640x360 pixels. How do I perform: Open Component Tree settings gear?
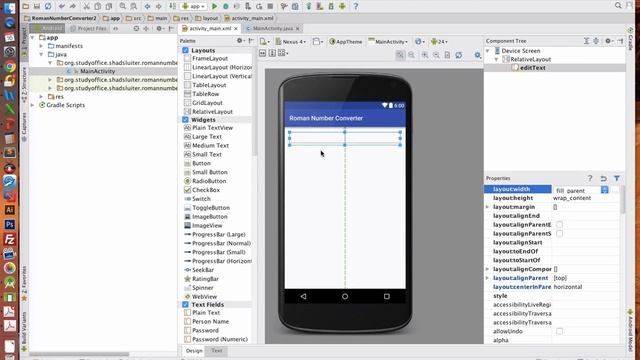608,41
